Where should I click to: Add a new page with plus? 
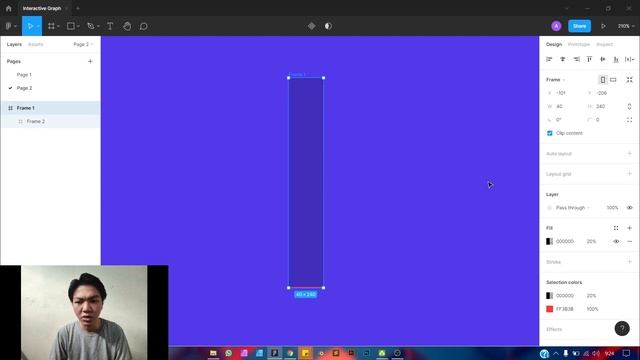point(90,61)
